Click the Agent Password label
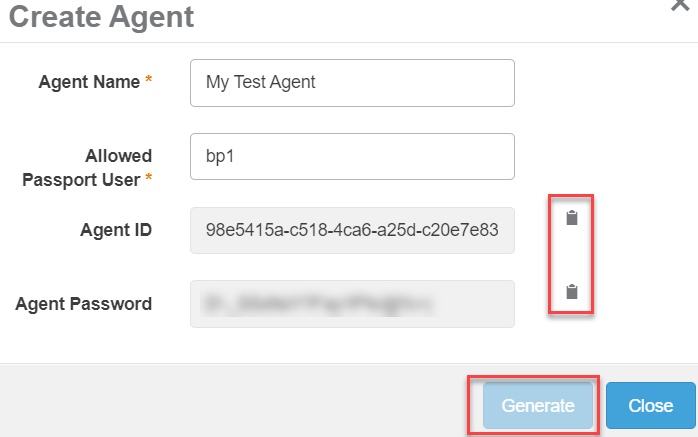698x437 pixels. [x=84, y=304]
